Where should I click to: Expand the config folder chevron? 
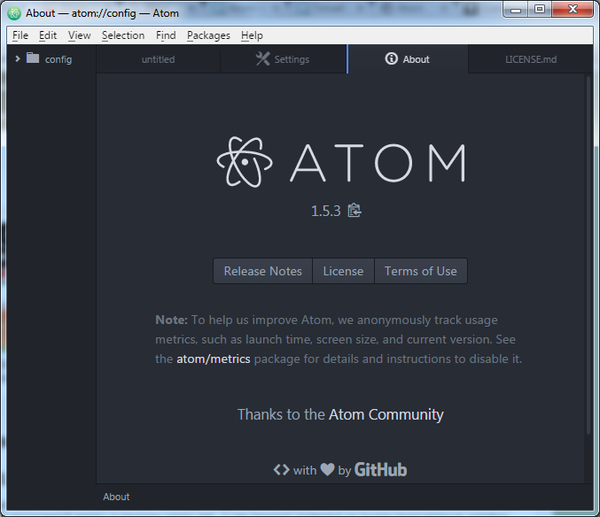[x=17, y=59]
